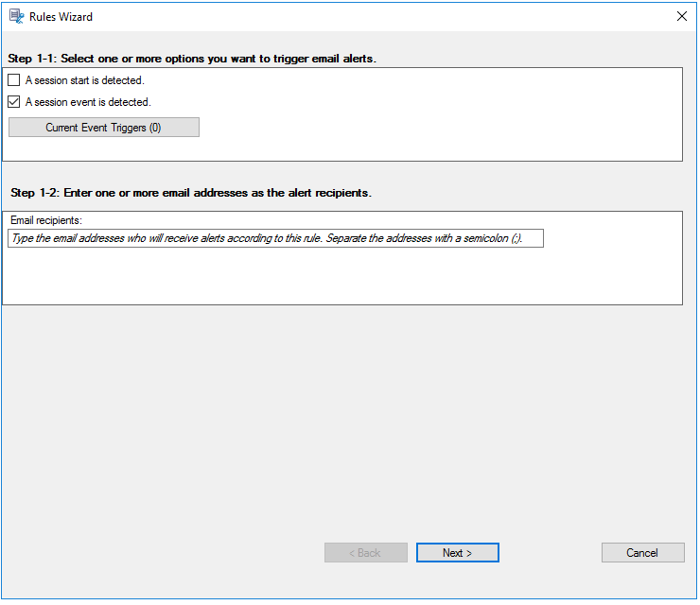Screen dimensions: 700x605
Task: Click the 'Rules Wizard' title text
Action: click(x=61, y=17)
